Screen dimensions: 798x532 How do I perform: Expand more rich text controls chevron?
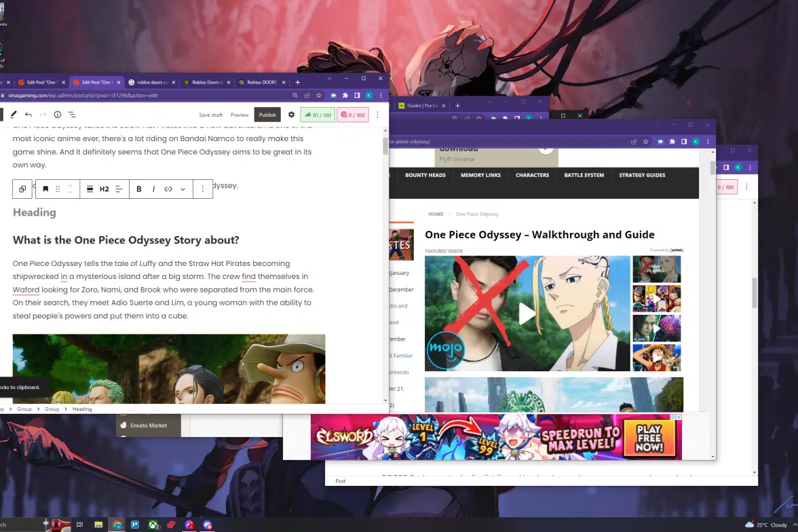[x=183, y=189]
